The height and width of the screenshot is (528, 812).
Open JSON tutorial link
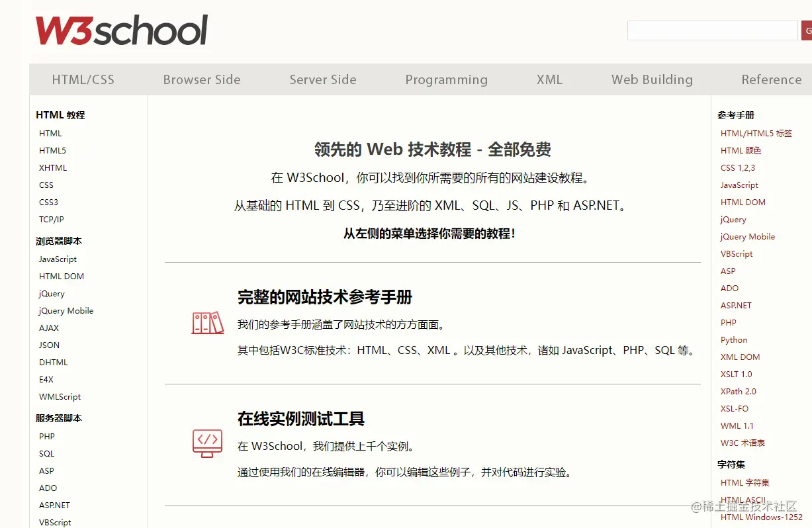[50, 345]
